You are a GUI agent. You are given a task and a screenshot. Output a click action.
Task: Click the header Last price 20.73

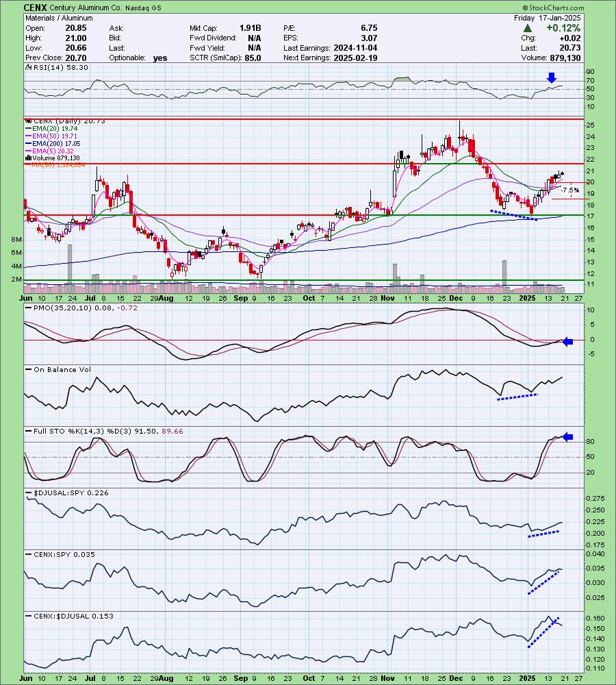point(570,48)
